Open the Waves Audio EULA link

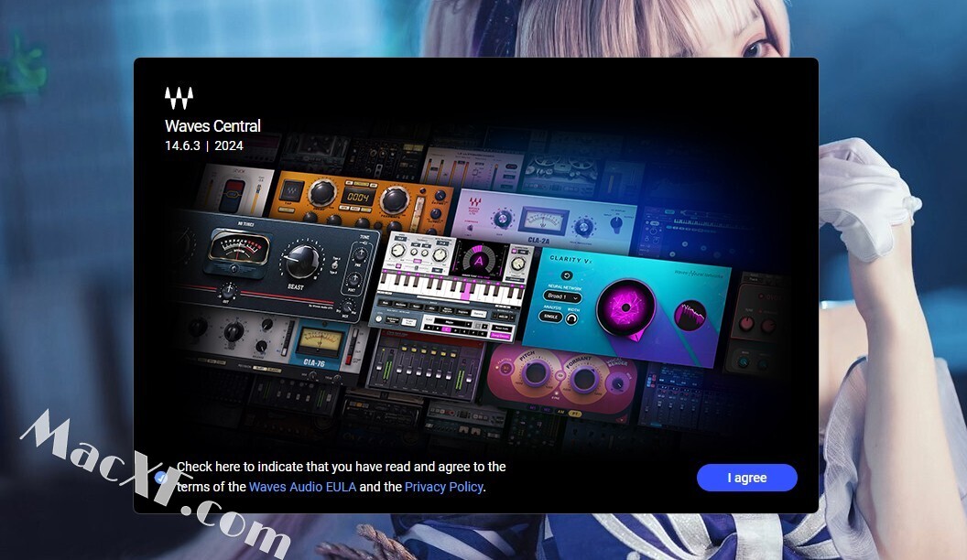click(x=302, y=487)
